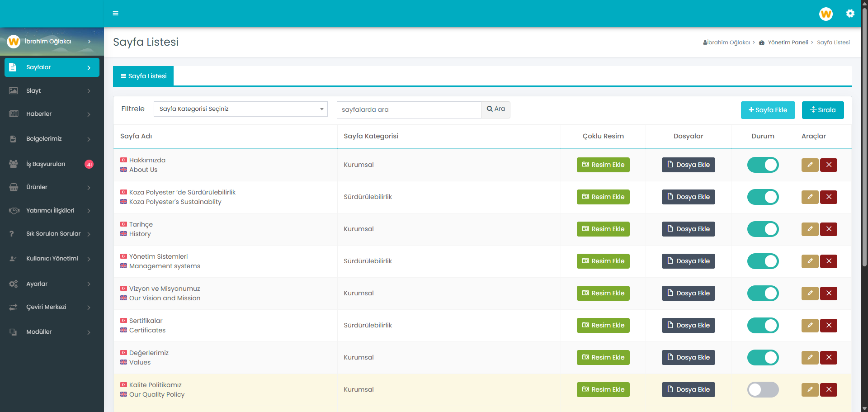Expand the Modüller menu chevron
The image size is (868, 412).
point(89,332)
